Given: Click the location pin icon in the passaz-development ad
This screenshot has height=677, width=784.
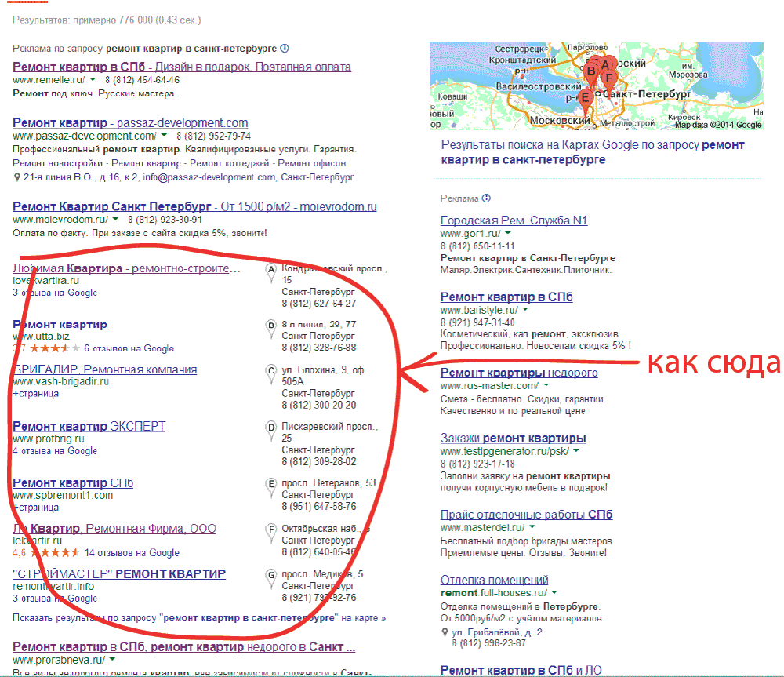Looking at the screenshot, I should (x=17, y=177).
